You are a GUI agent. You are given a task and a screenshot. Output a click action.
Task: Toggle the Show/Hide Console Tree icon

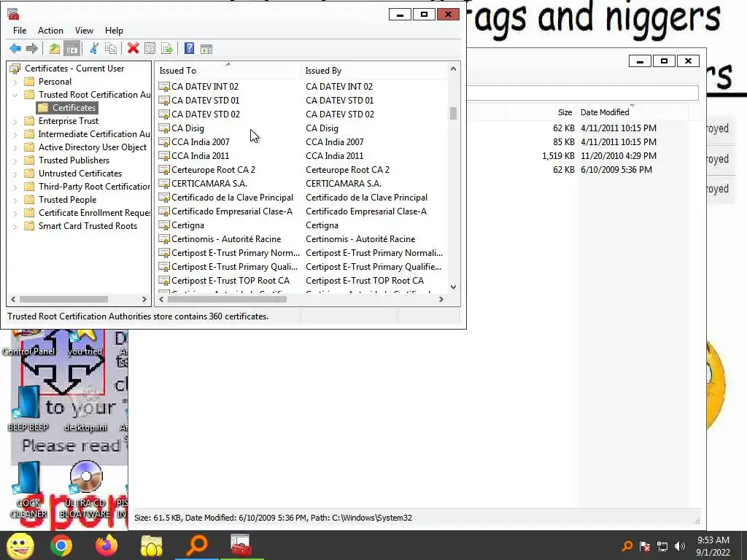72,49
